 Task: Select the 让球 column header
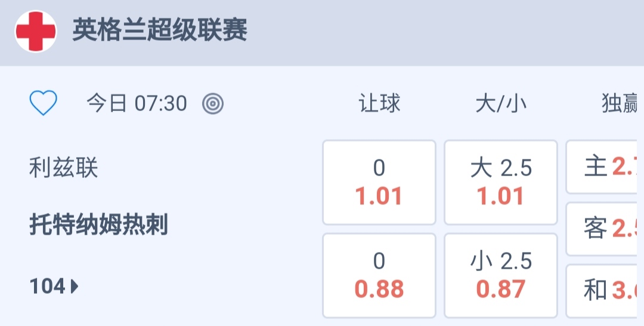click(x=379, y=104)
